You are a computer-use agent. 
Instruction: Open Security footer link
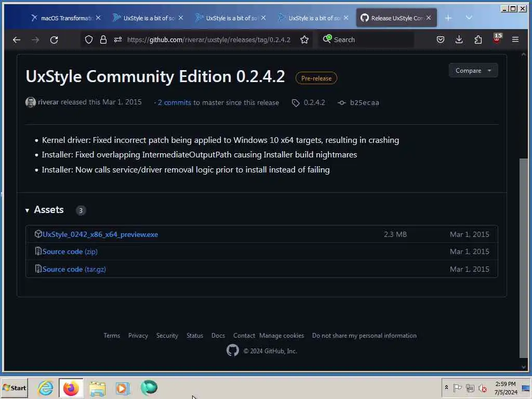pos(167,336)
